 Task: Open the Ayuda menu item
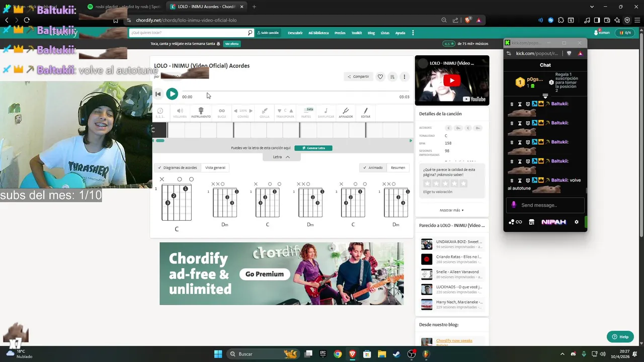400,33
